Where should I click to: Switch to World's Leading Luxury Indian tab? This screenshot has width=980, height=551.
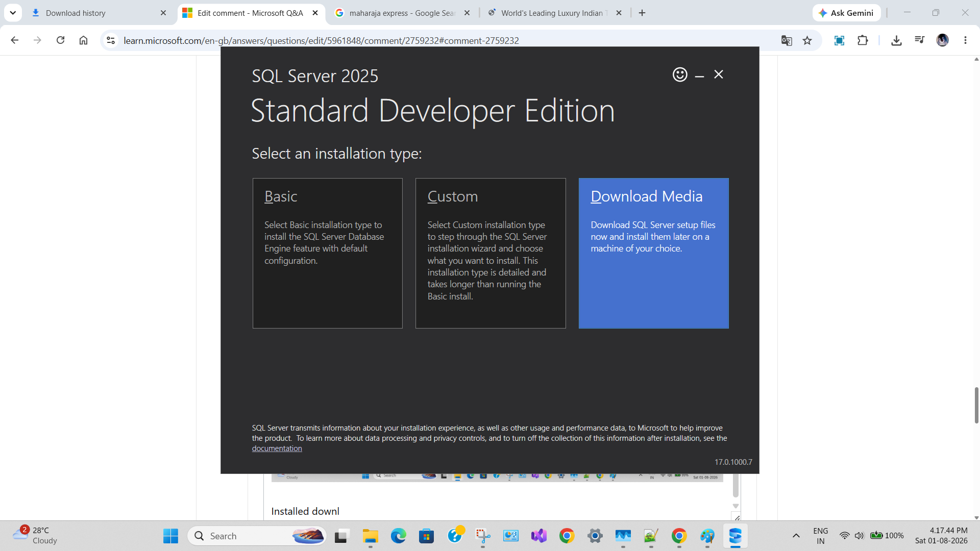554,13
